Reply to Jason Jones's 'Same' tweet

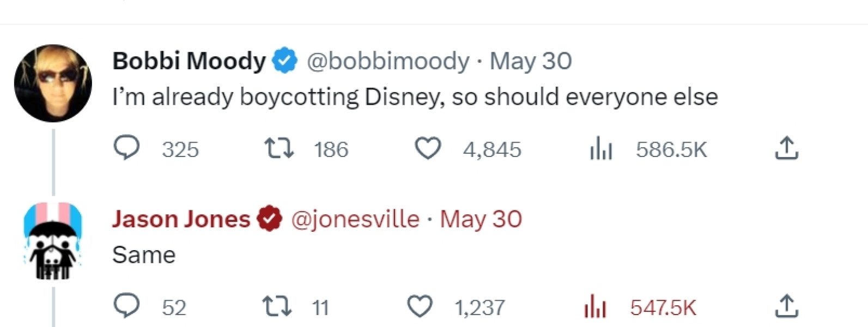[126, 306]
